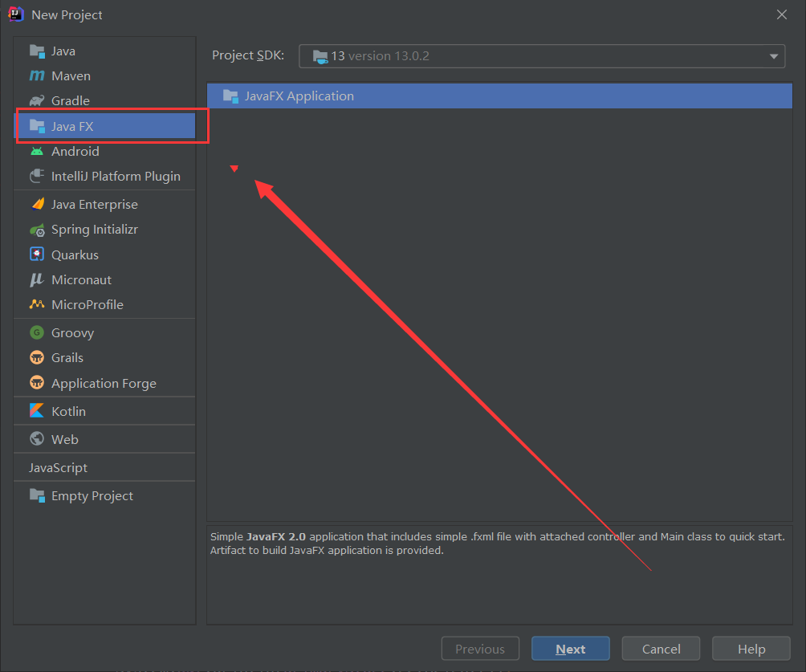This screenshot has height=672, width=806.
Task: Choose the Gradle elephant icon
Action: coord(36,100)
